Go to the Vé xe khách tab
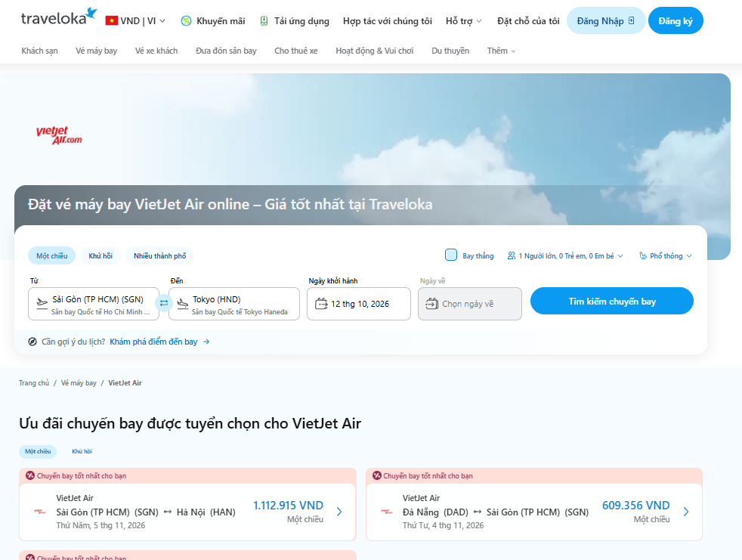 156,51
